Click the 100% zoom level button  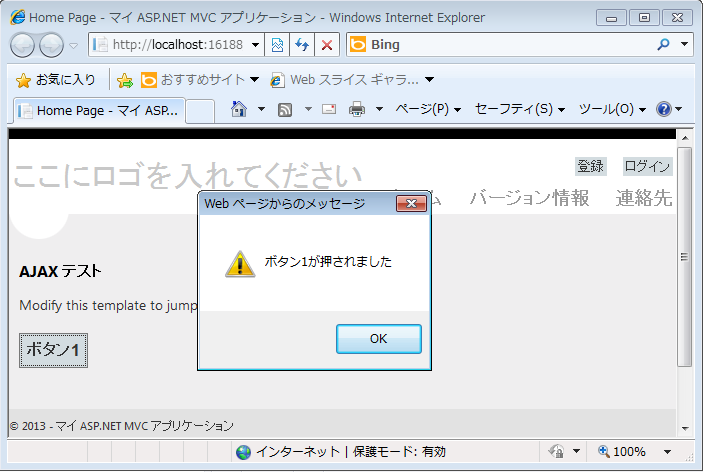tap(622, 451)
